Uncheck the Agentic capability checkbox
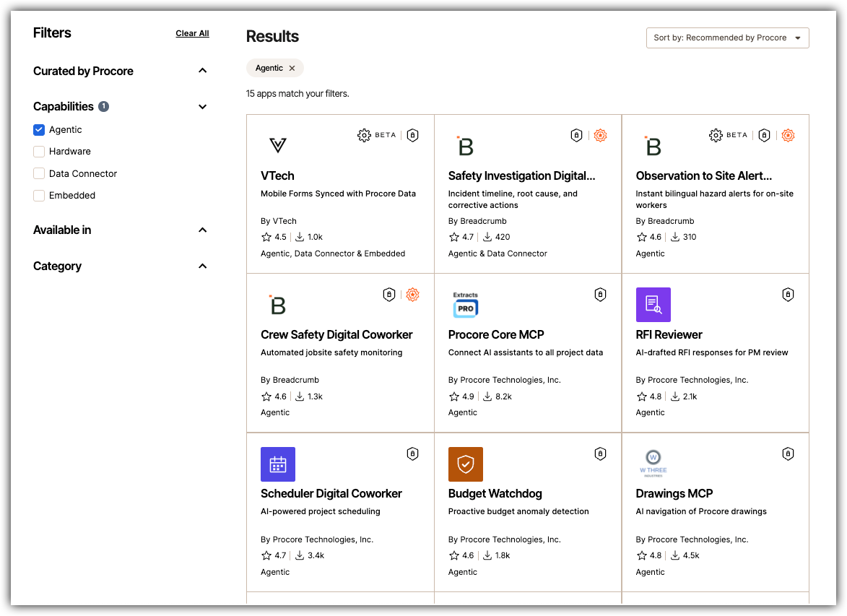The height and width of the screenshot is (616, 847). (x=39, y=130)
